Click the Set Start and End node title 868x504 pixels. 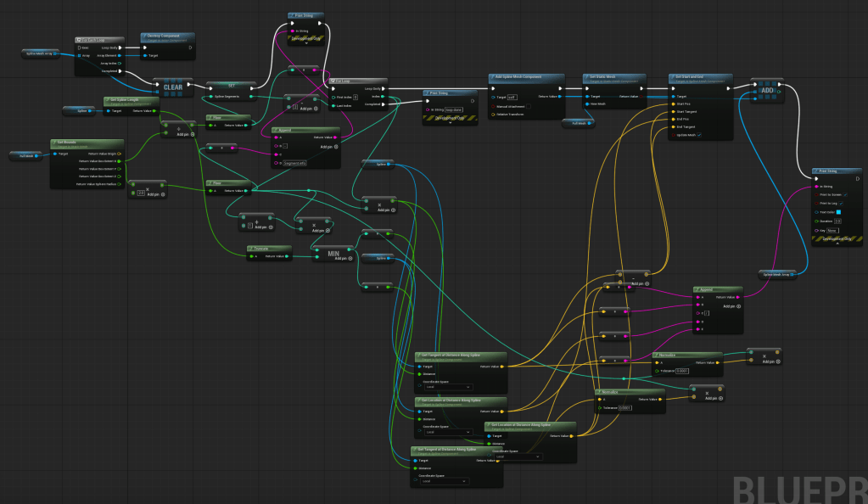[699, 77]
